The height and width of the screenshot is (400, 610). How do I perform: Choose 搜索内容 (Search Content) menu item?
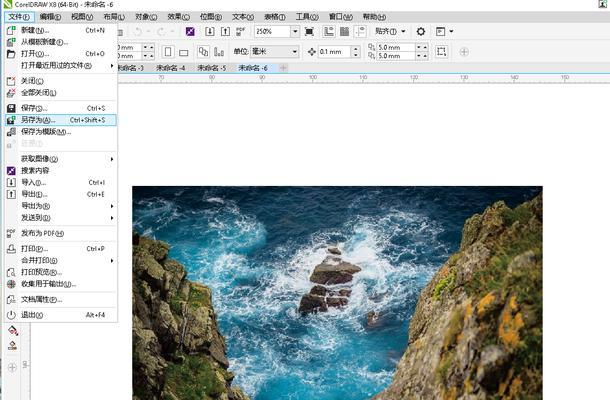click(x=61, y=170)
